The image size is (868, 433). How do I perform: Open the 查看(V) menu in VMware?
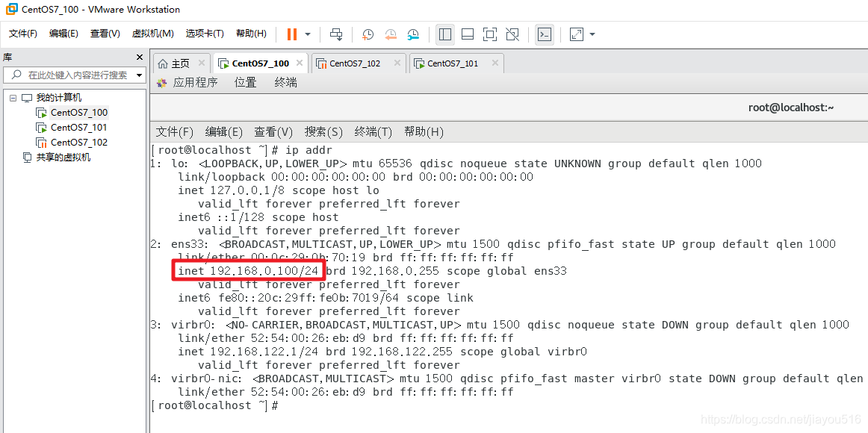pos(105,34)
